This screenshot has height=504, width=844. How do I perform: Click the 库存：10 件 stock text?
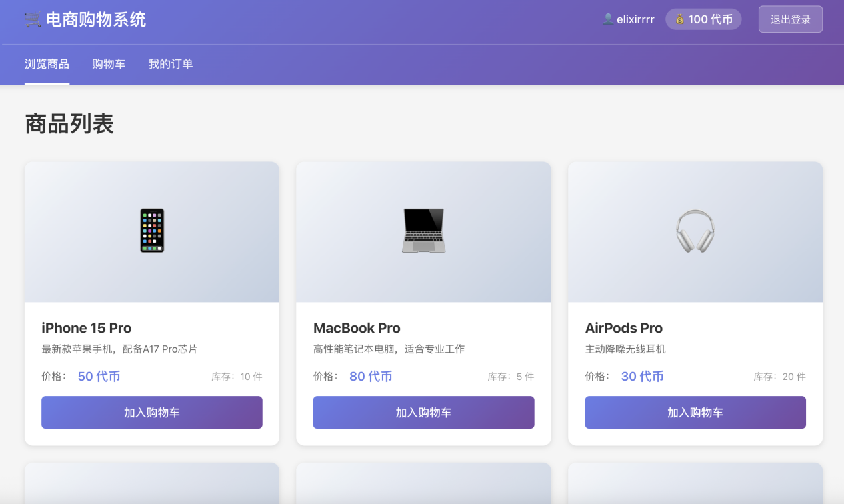click(237, 377)
